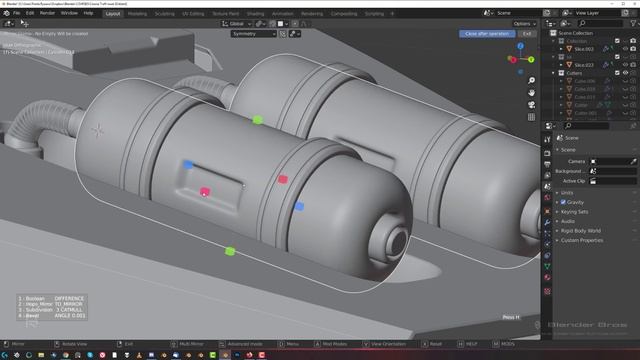Expand the Custom Properties panel
The width and height of the screenshot is (640, 360).
point(582,240)
